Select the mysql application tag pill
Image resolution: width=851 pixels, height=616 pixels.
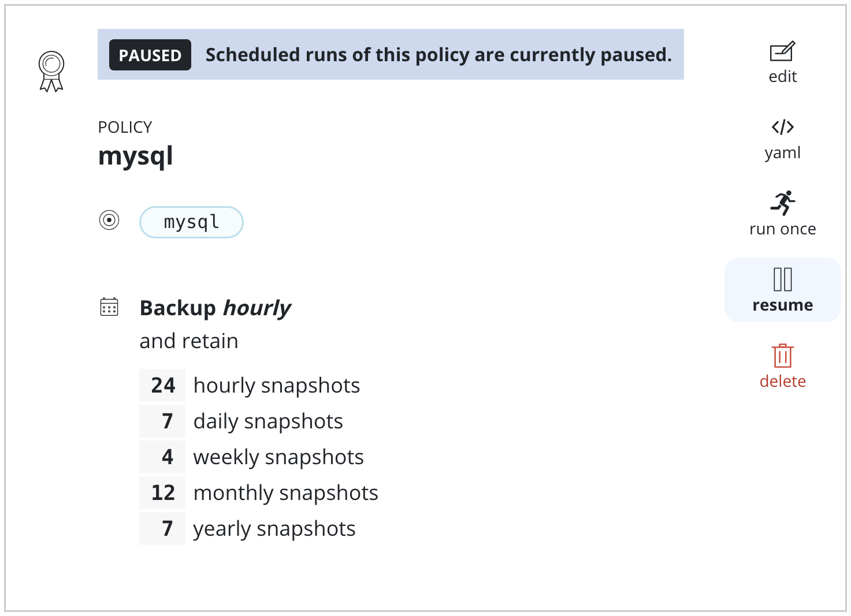[x=191, y=222]
